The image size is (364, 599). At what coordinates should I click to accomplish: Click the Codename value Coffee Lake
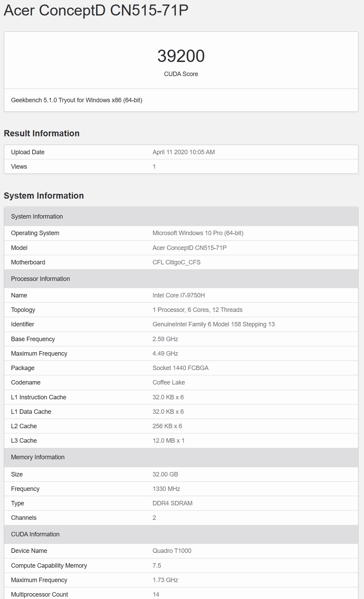point(169,382)
